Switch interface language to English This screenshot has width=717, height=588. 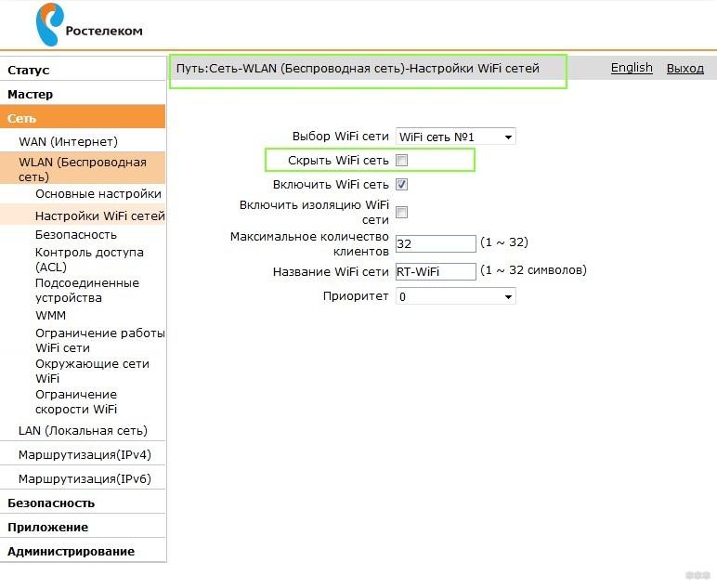coord(632,68)
